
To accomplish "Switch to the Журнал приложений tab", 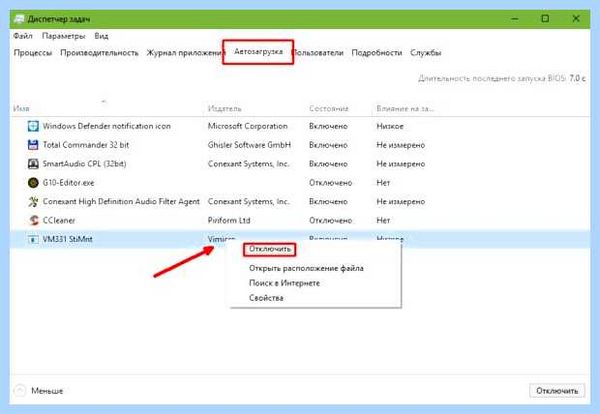I will point(185,52).
